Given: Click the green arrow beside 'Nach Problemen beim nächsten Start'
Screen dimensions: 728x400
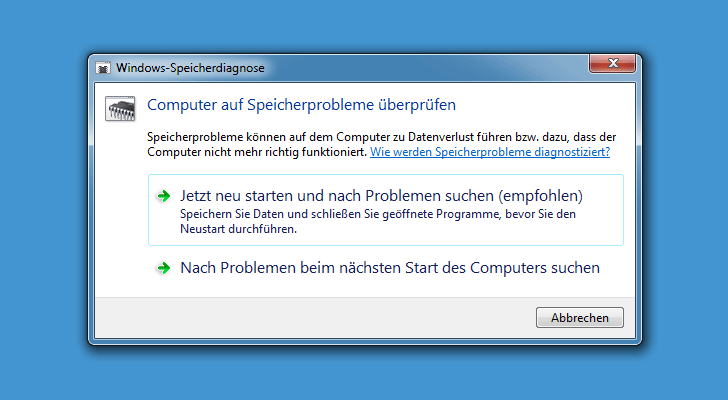Looking at the screenshot, I should pyautogui.click(x=163, y=268).
